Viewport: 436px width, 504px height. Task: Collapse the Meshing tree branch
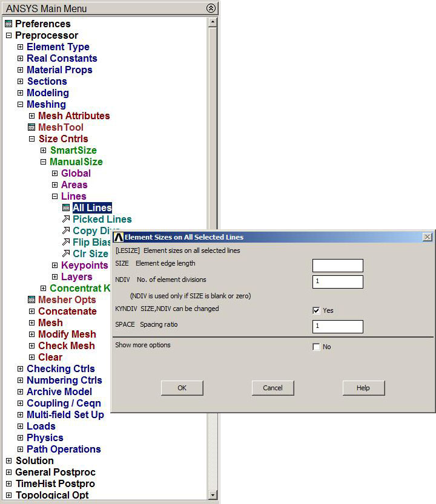click(x=20, y=105)
